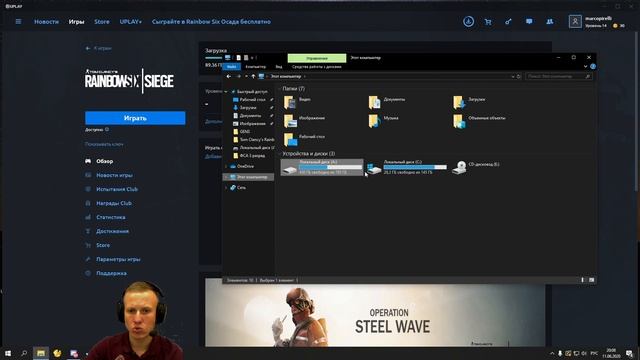The image size is (640, 360).
Task: Open the Компьютер ribbon tab
Action: point(256,67)
